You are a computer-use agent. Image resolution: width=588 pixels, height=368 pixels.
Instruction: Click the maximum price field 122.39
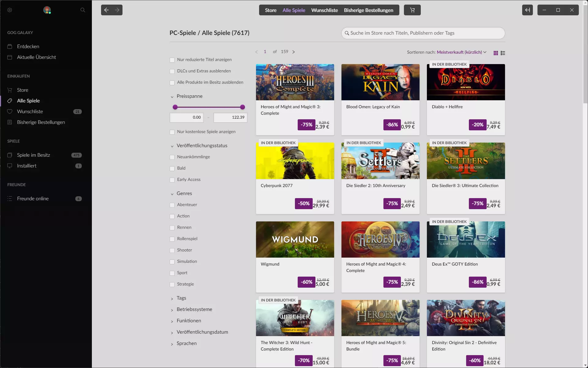pyautogui.click(x=230, y=117)
